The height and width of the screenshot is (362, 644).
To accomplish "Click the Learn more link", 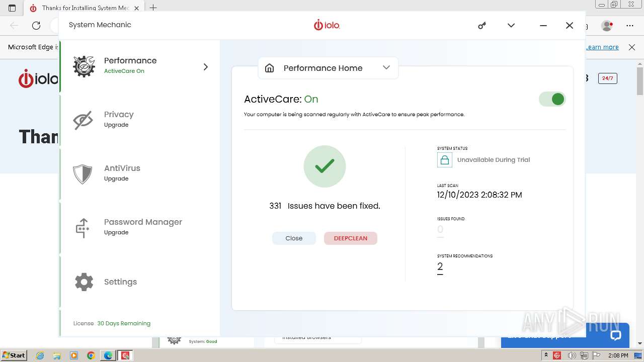I will (602, 47).
